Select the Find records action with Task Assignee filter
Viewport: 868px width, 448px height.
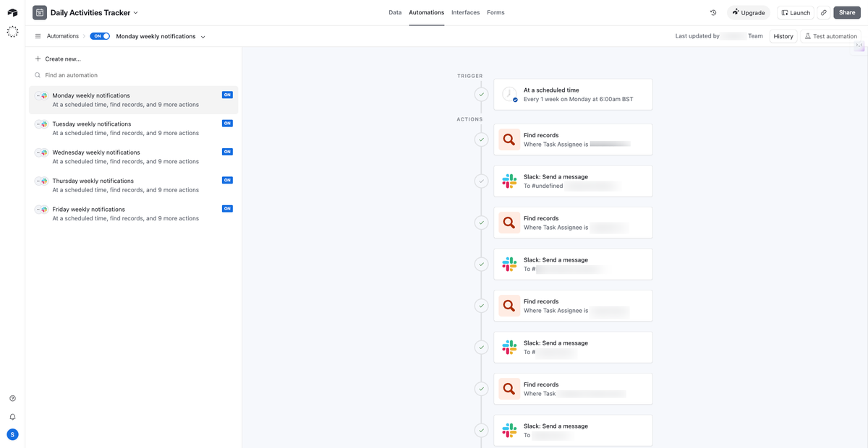click(x=573, y=139)
